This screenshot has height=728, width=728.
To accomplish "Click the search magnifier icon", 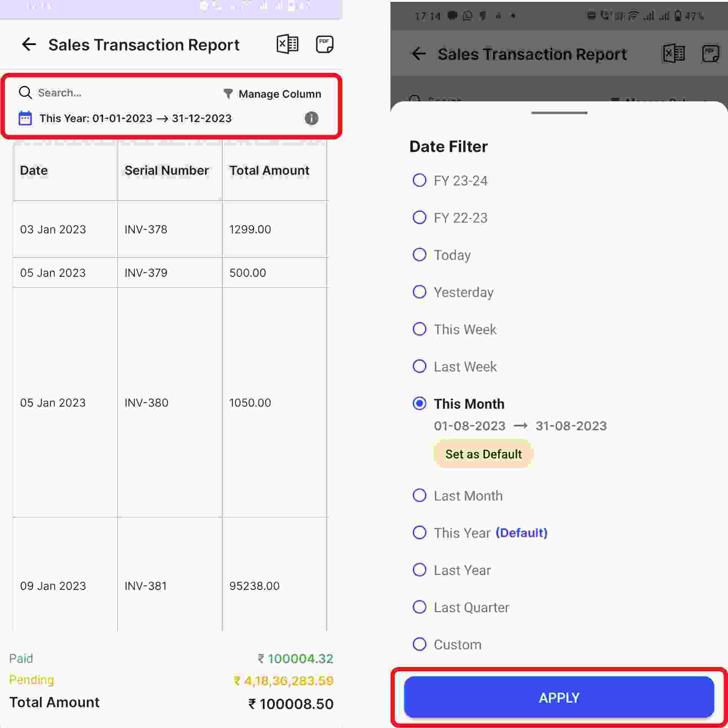I will pos(25,93).
